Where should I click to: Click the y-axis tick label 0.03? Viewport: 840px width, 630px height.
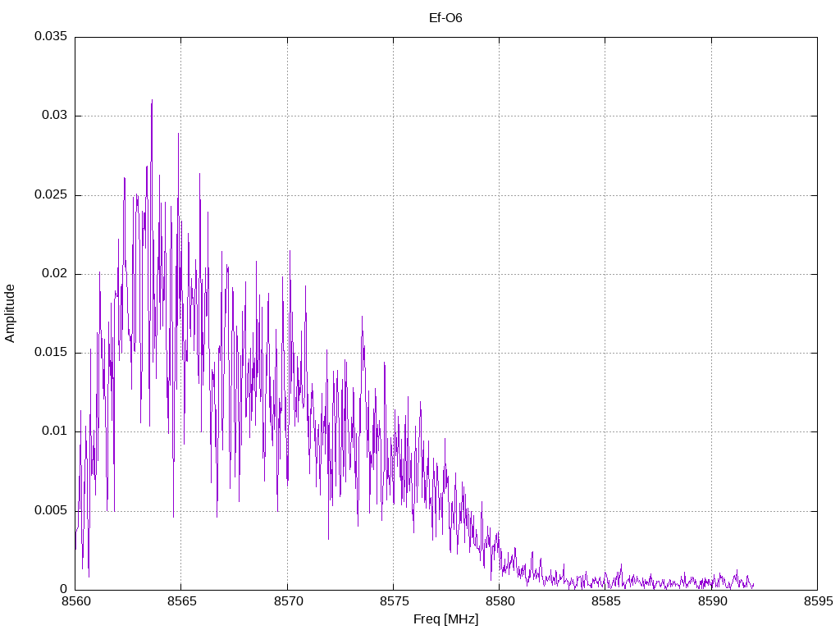pyautogui.click(x=55, y=115)
